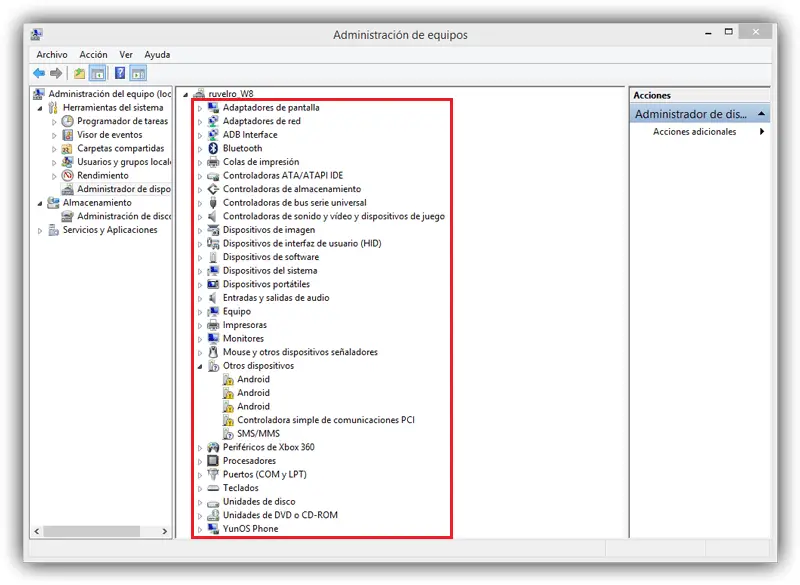The width and height of the screenshot is (800, 585).
Task: Click the Bluetooth device category icon
Action: pos(213,148)
